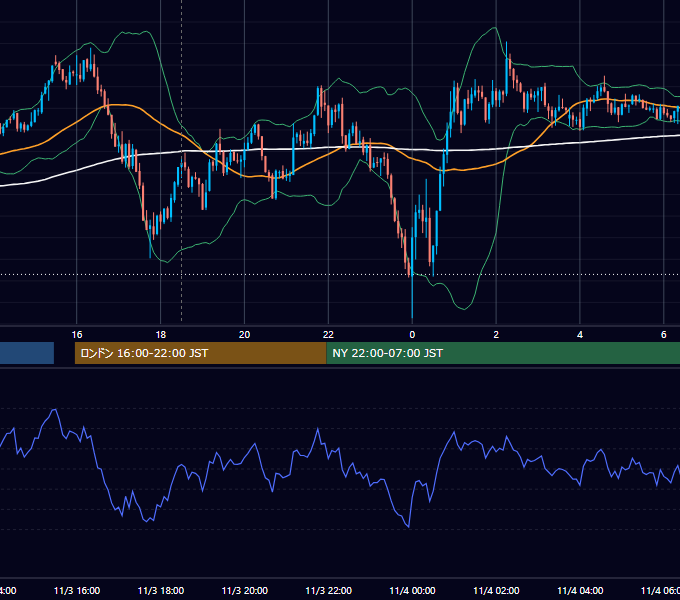Click the "16" hour label on price chart axis
Image resolution: width=680 pixels, height=600 pixels.
coord(77,335)
